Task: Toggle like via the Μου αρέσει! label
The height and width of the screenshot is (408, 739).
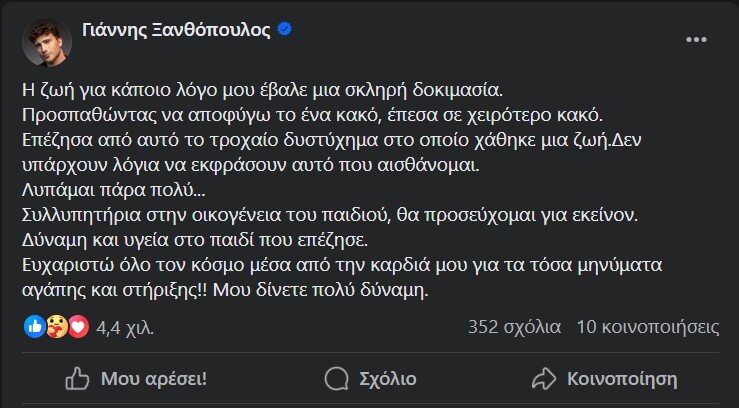Action: pyautogui.click(x=153, y=379)
